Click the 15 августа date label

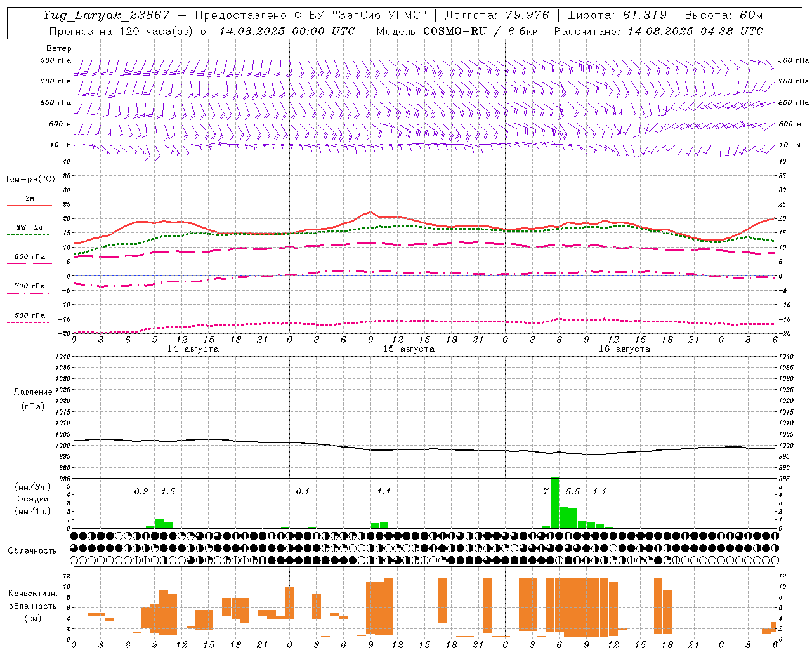coord(409,349)
